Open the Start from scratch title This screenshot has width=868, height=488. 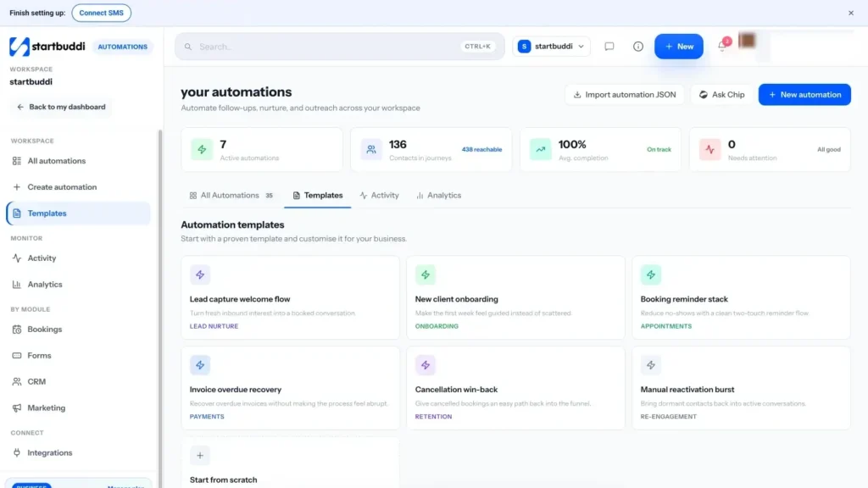(223, 480)
